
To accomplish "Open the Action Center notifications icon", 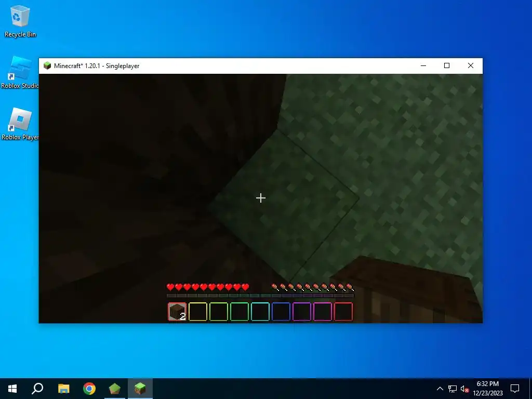I will coord(515,389).
